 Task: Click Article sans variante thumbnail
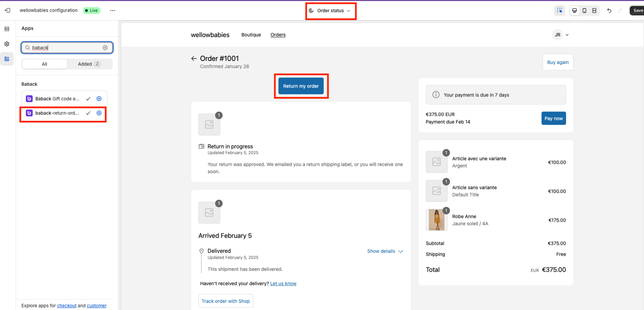(437, 191)
